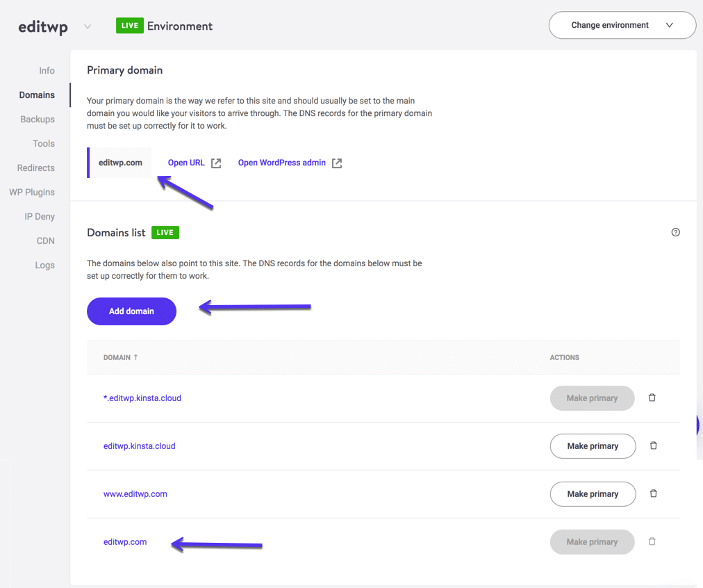Make editwp.kinsta.cloud the primary domain
This screenshot has width=703, height=588.
click(593, 446)
